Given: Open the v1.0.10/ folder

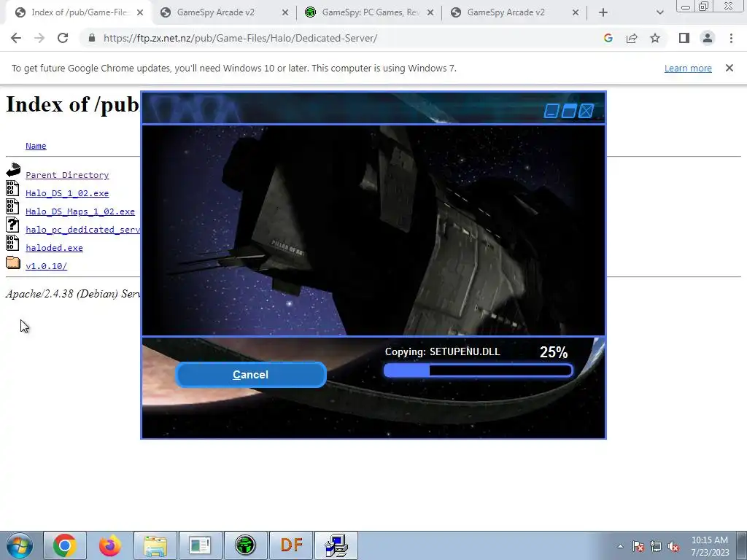Looking at the screenshot, I should tap(46, 265).
